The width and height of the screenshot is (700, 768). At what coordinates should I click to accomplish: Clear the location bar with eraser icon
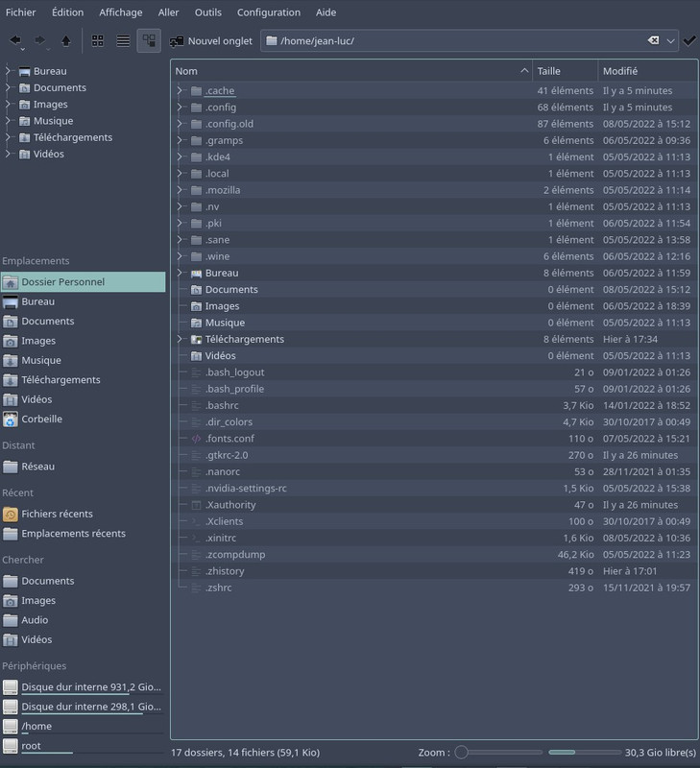point(653,40)
